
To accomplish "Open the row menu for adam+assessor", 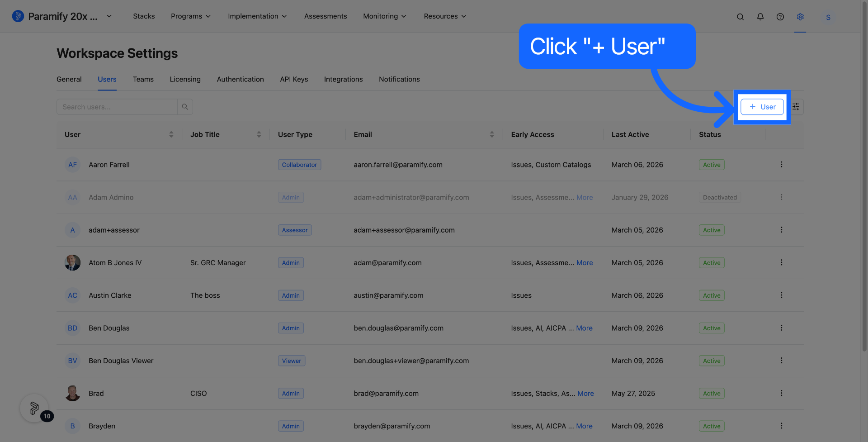I will [x=781, y=230].
